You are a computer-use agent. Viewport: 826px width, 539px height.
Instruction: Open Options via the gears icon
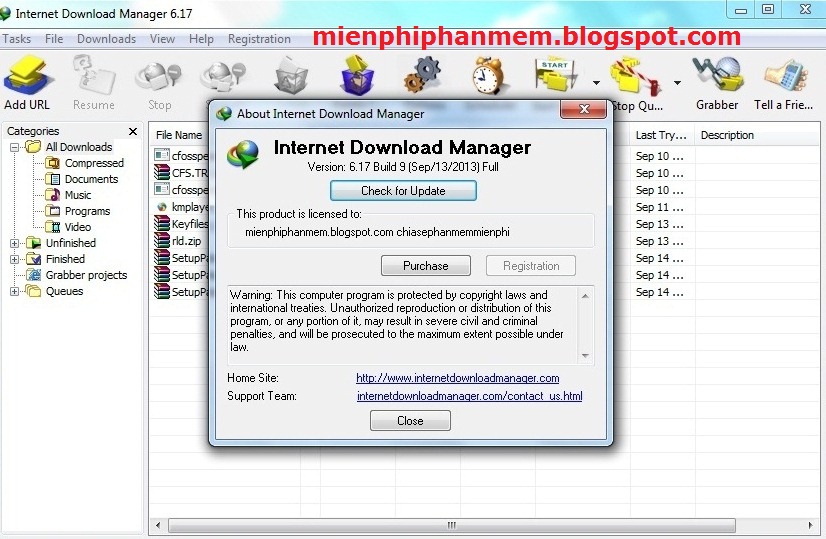pos(422,76)
